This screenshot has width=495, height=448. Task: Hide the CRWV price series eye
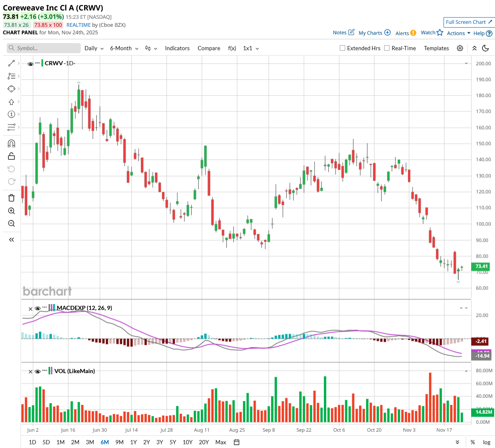point(30,64)
